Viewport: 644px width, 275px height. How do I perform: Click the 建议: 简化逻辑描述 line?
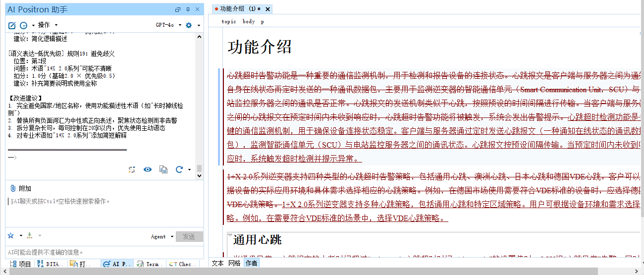click(41, 39)
